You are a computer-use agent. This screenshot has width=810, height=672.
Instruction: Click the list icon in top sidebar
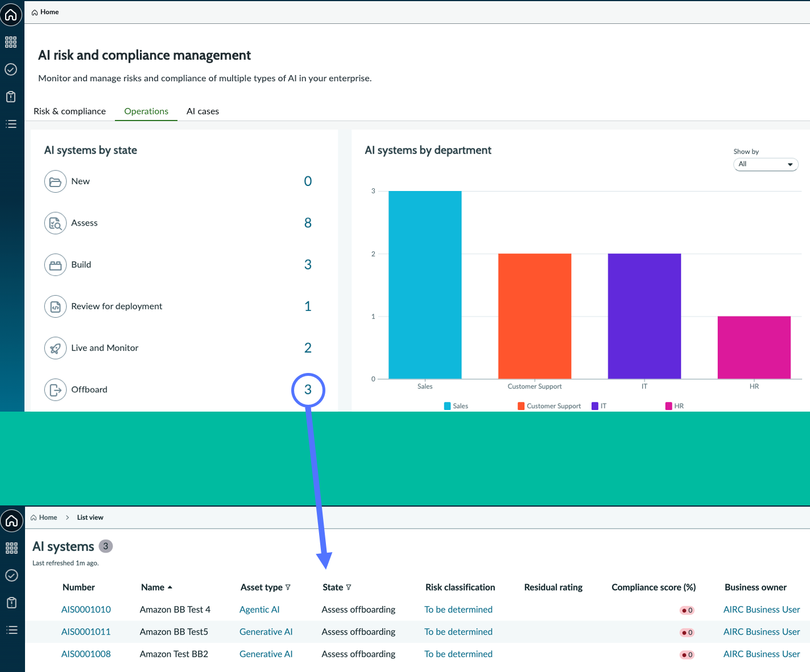click(x=11, y=124)
